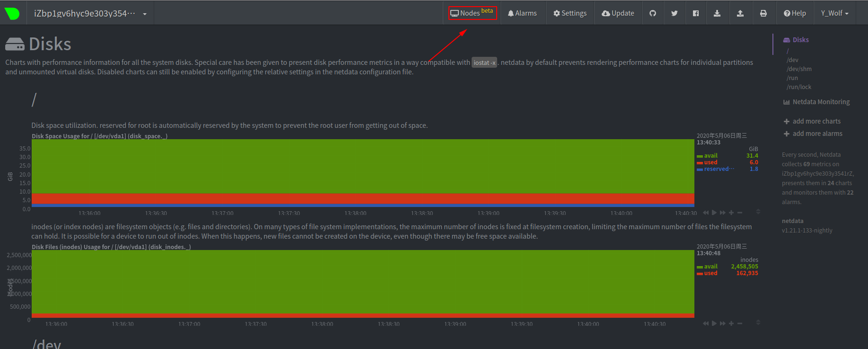The width and height of the screenshot is (868, 349).
Task: Jump to / submenu in sidebar
Action: tap(788, 51)
